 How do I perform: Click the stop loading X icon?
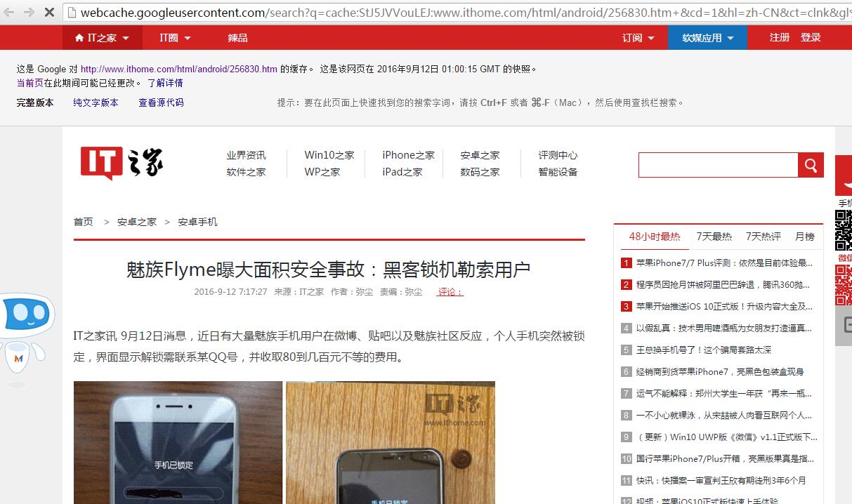coord(48,11)
